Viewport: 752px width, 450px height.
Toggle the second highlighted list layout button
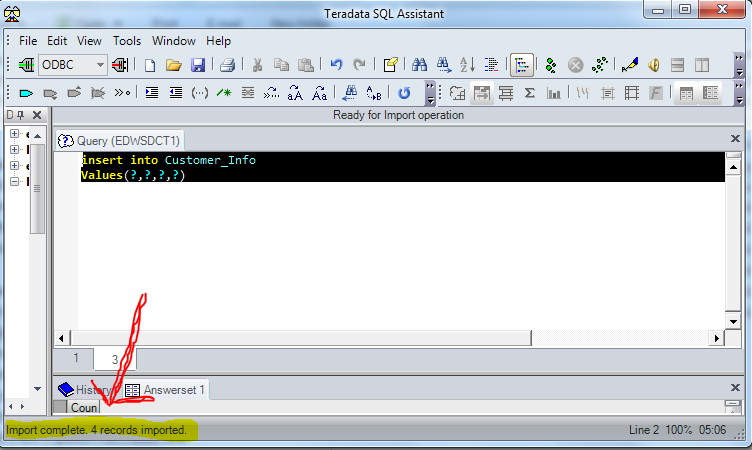pos(710,93)
